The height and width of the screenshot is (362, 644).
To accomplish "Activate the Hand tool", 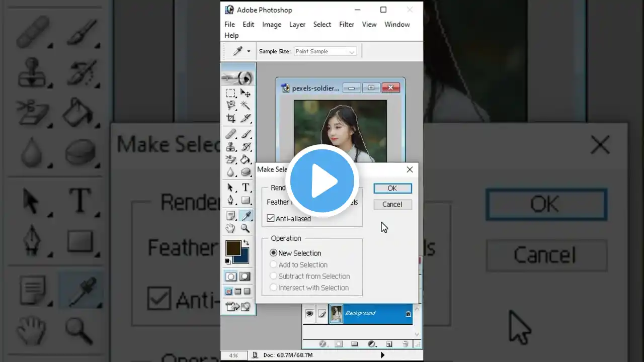I will pyautogui.click(x=230, y=229).
